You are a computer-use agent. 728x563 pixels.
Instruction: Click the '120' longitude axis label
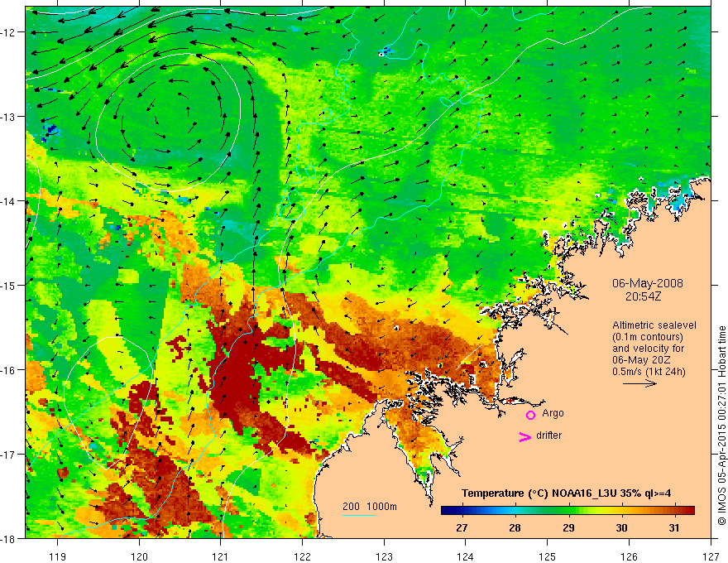[x=139, y=556]
